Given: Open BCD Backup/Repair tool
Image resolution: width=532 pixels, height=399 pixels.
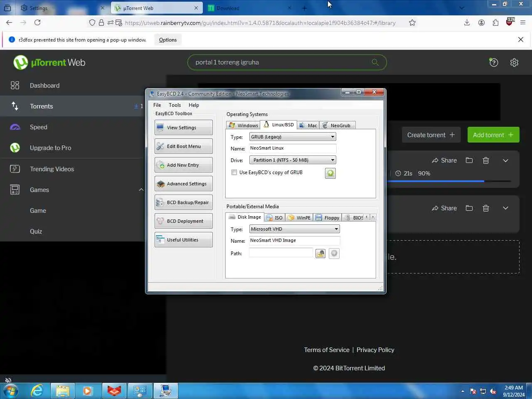Looking at the screenshot, I should click(x=183, y=202).
